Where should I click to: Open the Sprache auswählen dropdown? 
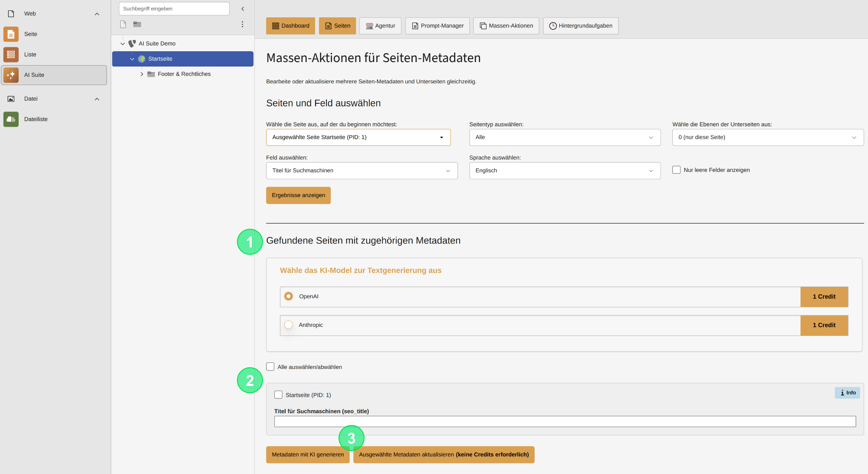[565, 171]
